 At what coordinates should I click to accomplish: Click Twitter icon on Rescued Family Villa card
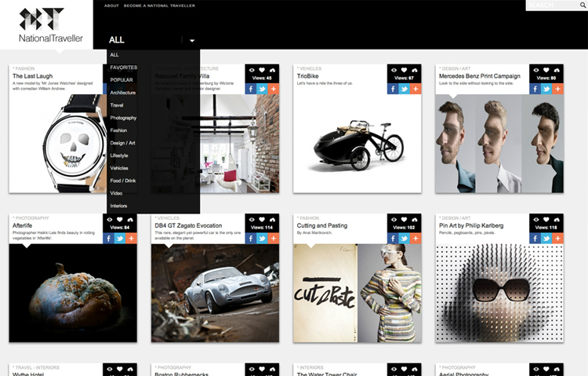[x=262, y=89]
